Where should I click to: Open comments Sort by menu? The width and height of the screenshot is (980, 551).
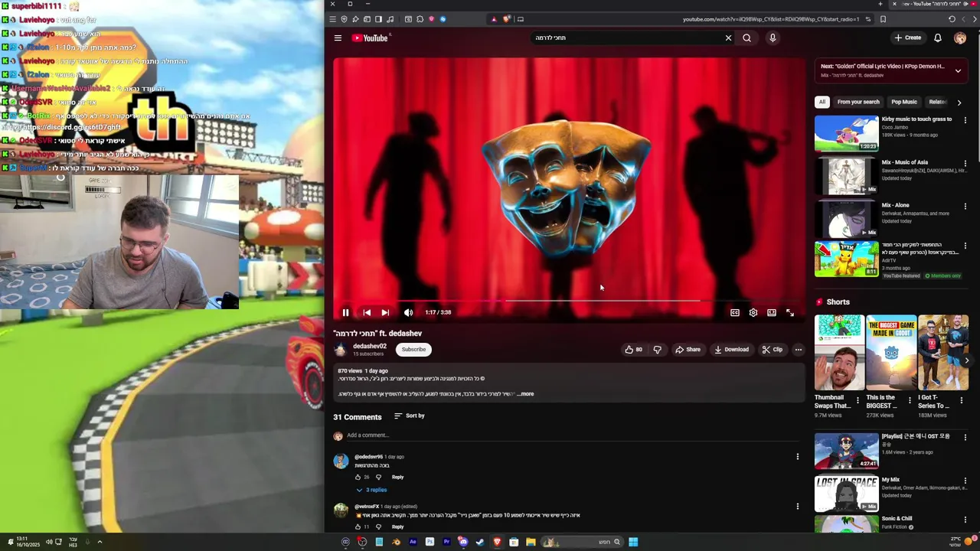[409, 416]
